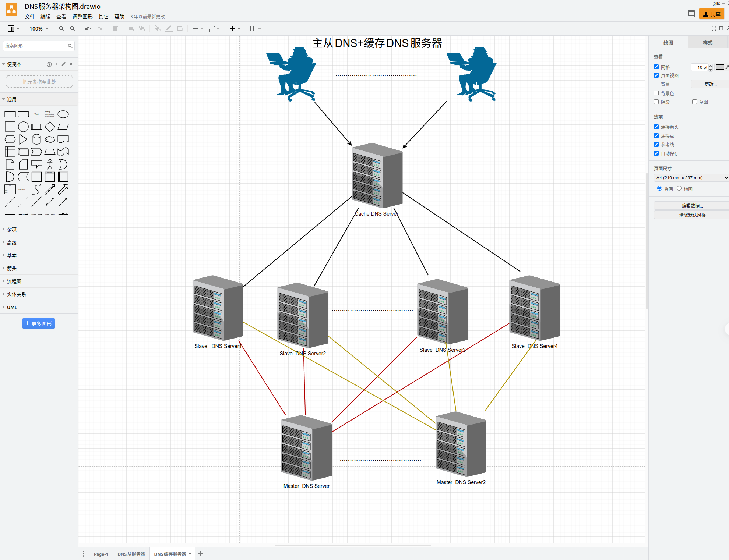
Task: Click the delete trash icon
Action: click(x=115, y=29)
